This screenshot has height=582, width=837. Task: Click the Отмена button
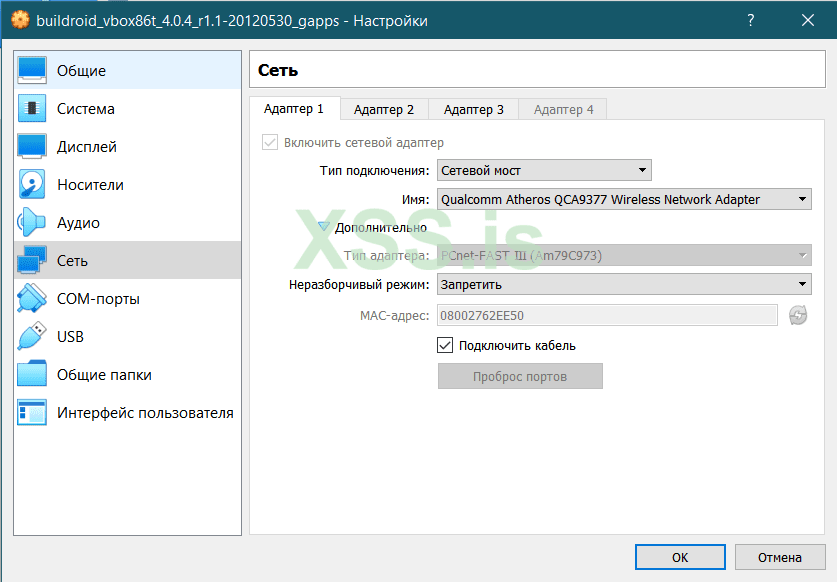[779, 557]
